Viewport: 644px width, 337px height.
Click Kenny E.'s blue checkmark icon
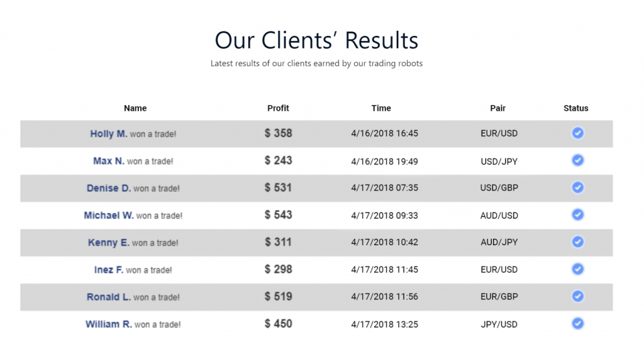(x=577, y=241)
